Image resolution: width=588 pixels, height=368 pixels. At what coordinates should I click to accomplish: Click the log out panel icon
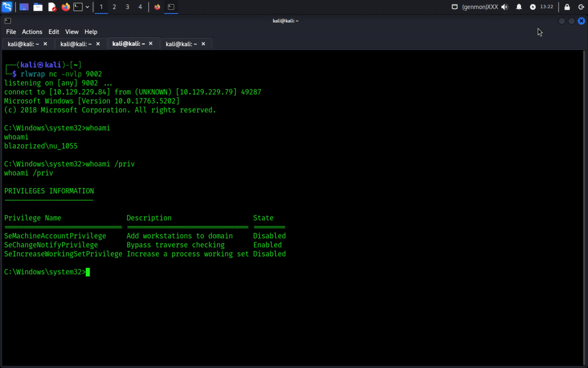[x=581, y=7]
